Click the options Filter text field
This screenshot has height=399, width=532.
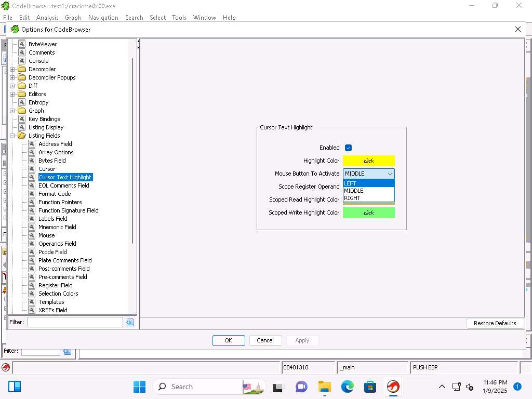(x=75, y=322)
